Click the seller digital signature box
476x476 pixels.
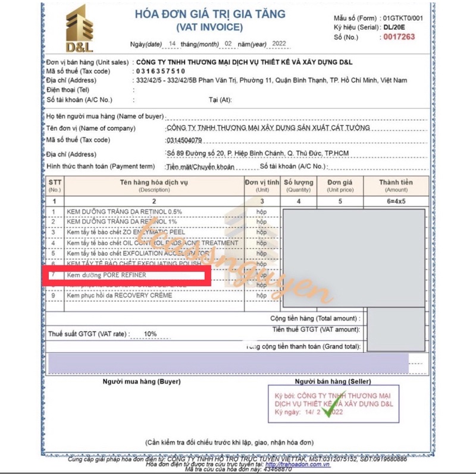333,404
